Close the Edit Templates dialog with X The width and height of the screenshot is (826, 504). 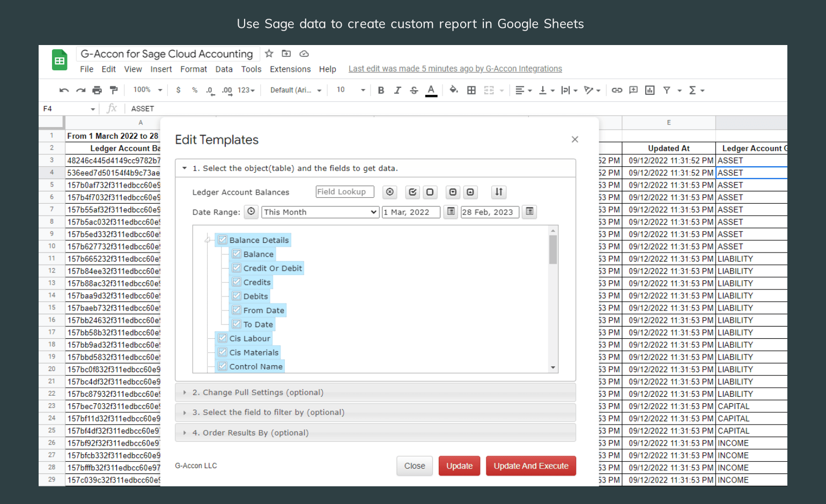tap(575, 139)
